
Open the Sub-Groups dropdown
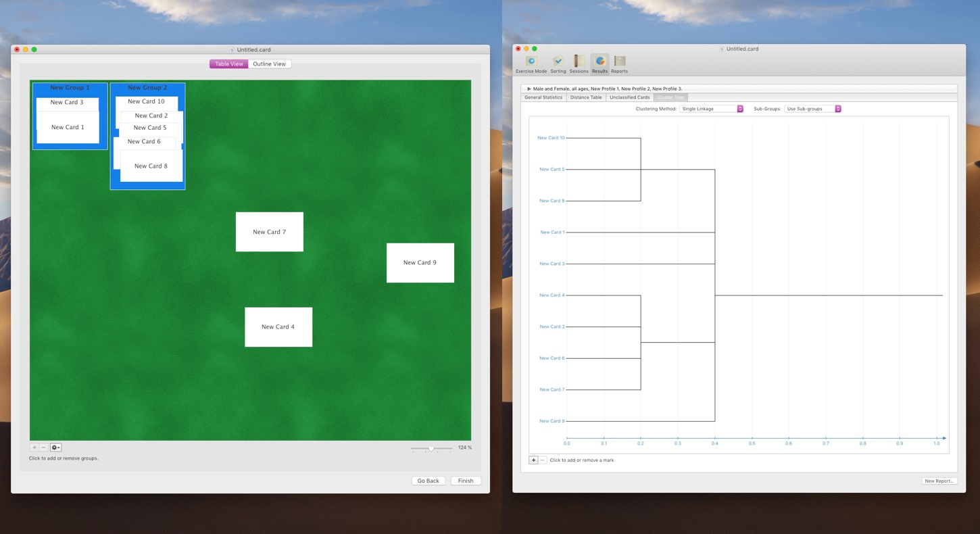click(x=813, y=109)
